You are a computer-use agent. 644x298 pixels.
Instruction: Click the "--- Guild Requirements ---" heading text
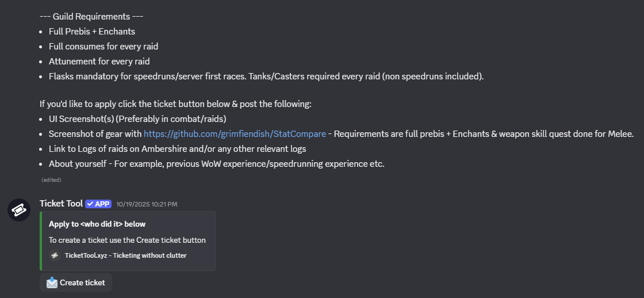91,17
